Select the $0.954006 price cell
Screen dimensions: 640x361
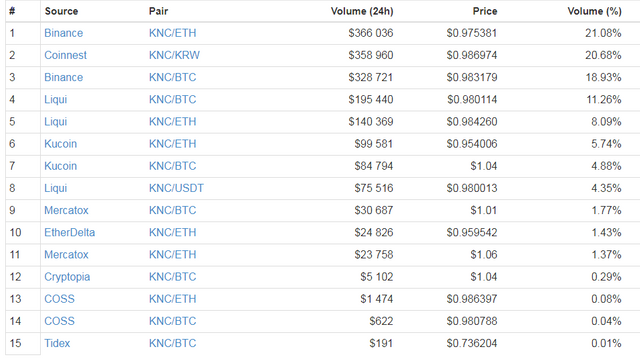(x=472, y=144)
